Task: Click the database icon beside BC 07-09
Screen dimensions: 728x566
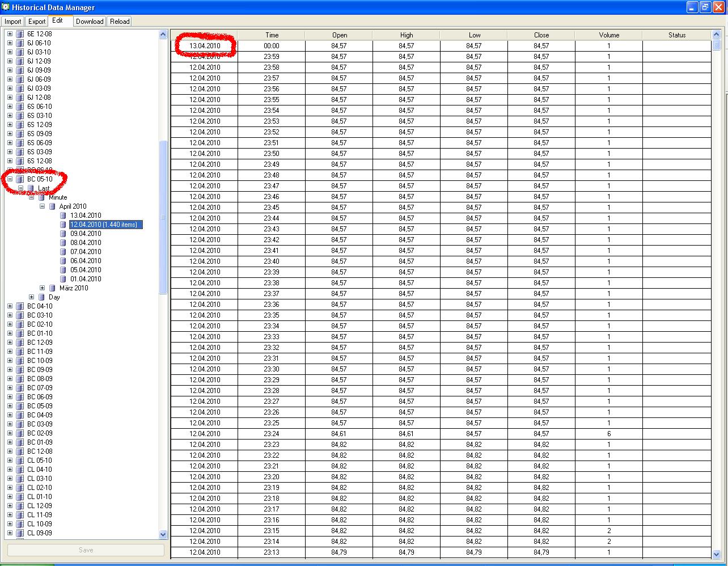Action: pos(20,388)
